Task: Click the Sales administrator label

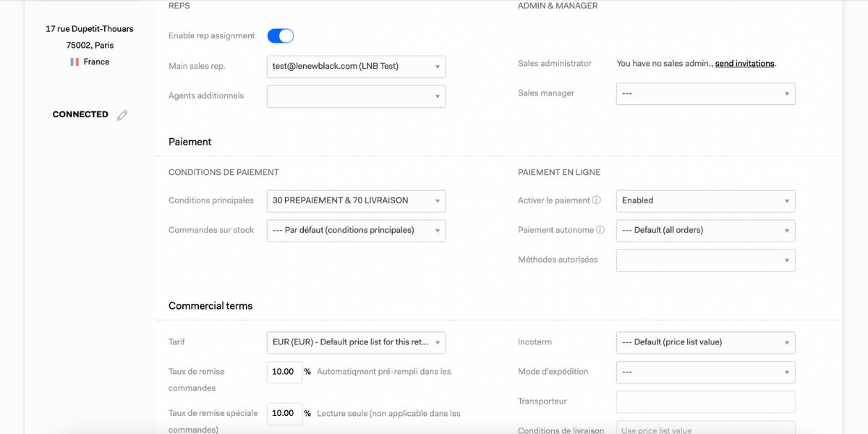Action: pos(555,64)
